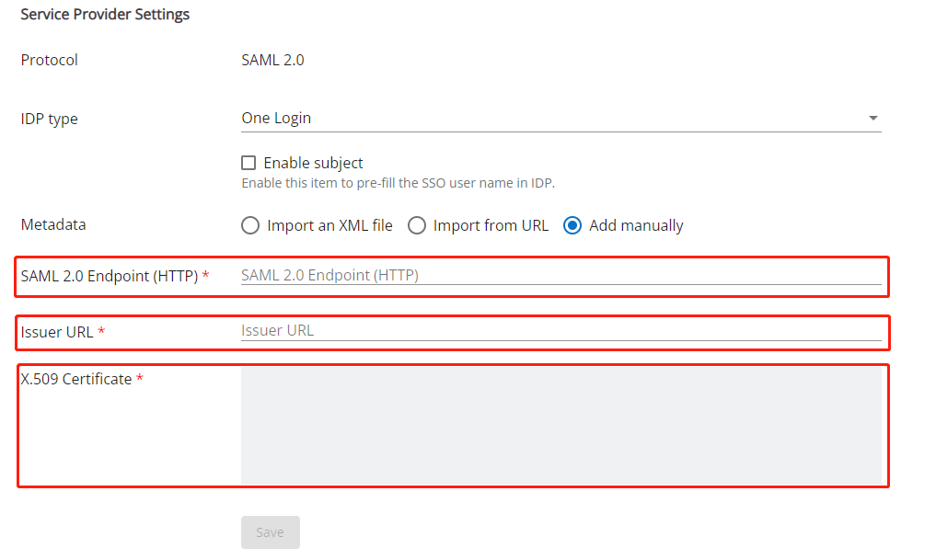Open the IDP type dropdown arrow
Screen dimensions: 936x560
872,119
